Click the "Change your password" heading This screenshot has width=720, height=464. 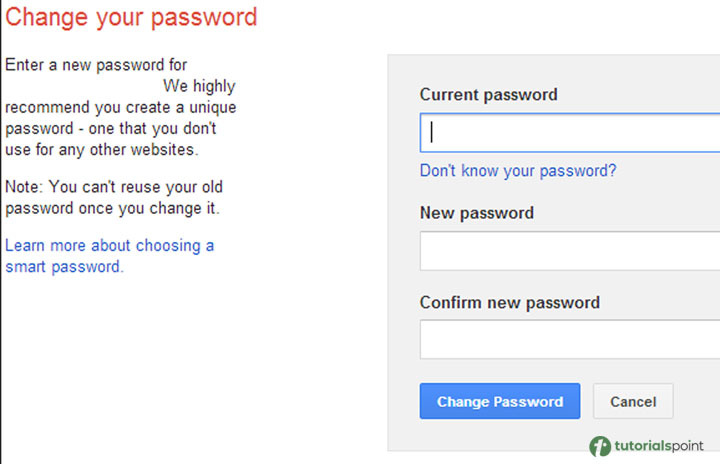click(x=131, y=17)
